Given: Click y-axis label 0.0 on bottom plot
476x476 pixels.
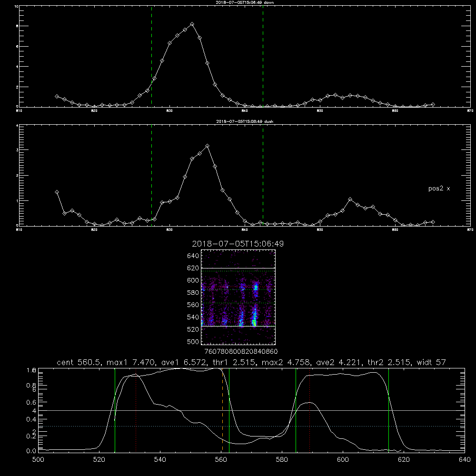Looking at the screenshot, I should coord(31,451).
